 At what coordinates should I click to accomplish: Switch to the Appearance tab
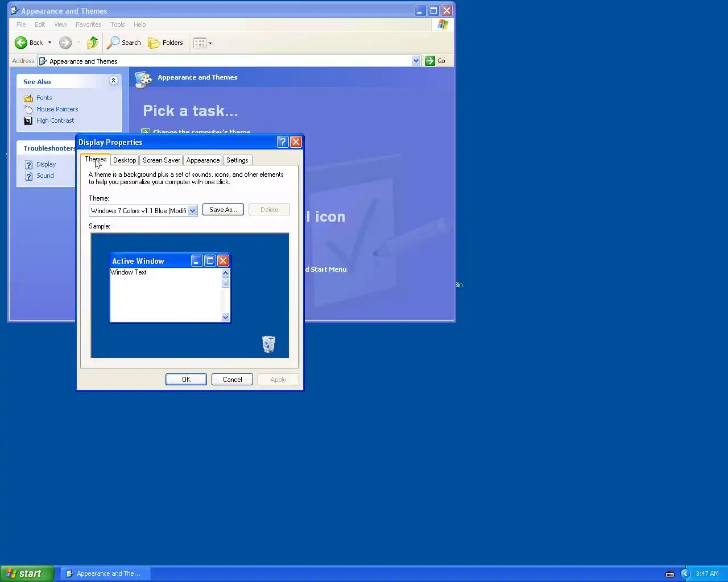pyautogui.click(x=202, y=160)
